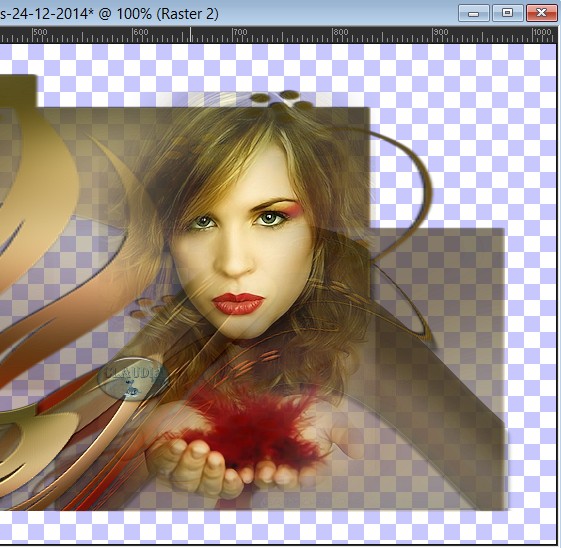The height and width of the screenshot is (548, 561).
Task: Click the 800 mark on the ruler
Action: click(341, 32)
